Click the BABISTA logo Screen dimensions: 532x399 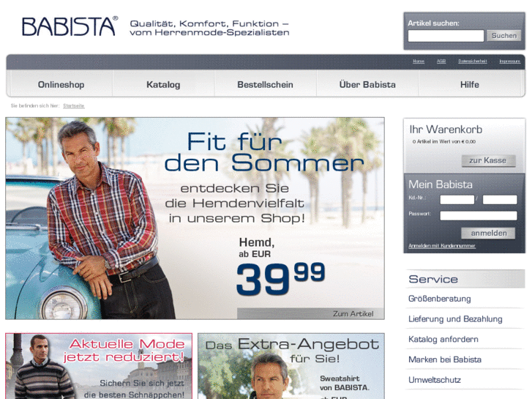pos(70,26)
